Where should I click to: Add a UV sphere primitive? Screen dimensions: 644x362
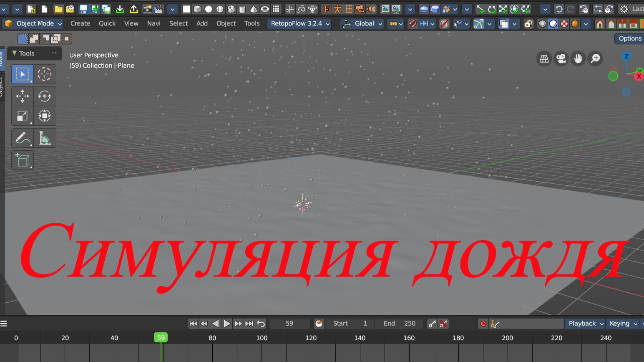pyautogui.click(x=220, y=9)
